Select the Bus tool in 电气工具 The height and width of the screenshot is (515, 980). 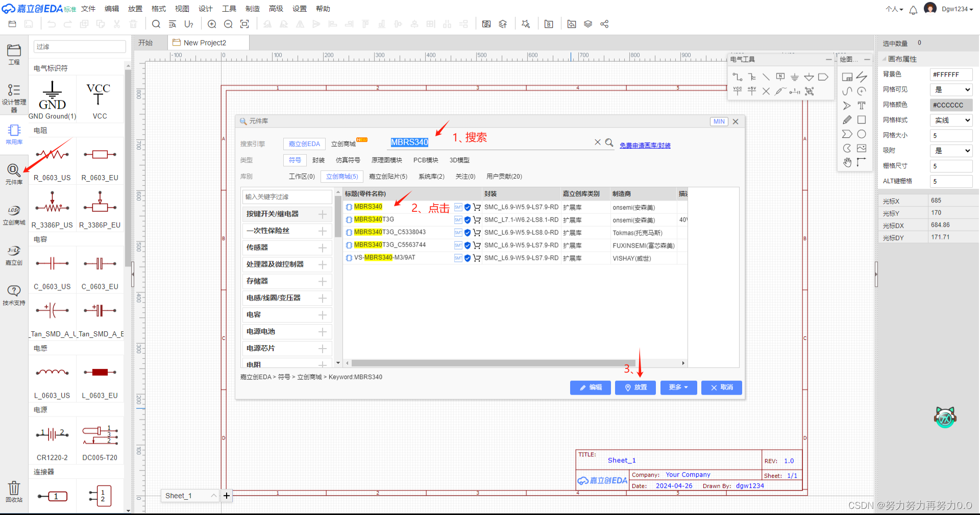752,77
